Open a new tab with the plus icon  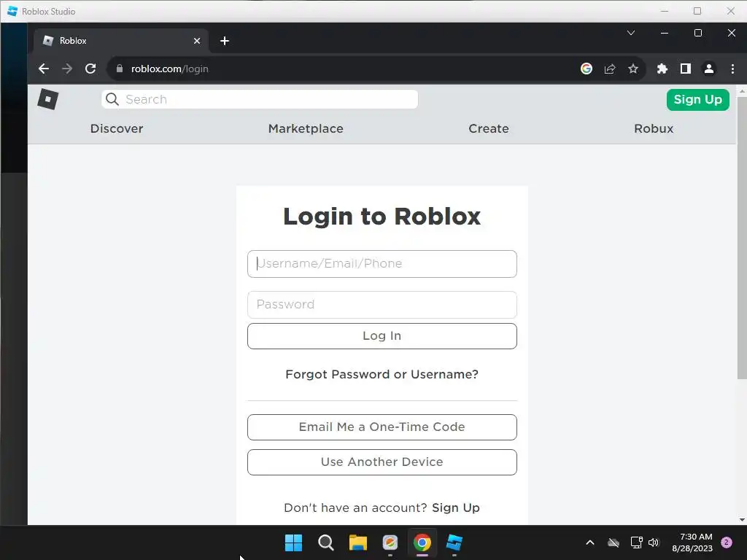[x=225, y=41]
